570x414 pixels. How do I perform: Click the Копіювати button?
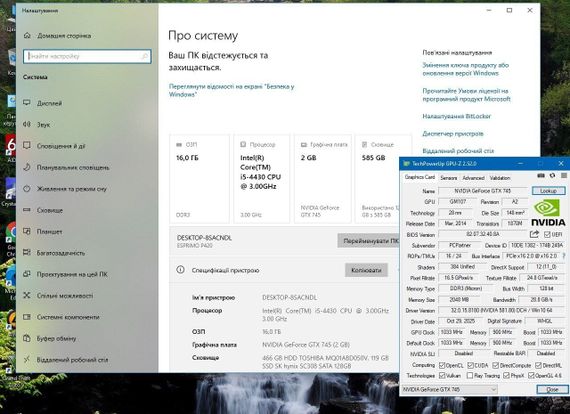tap(366, 270)
